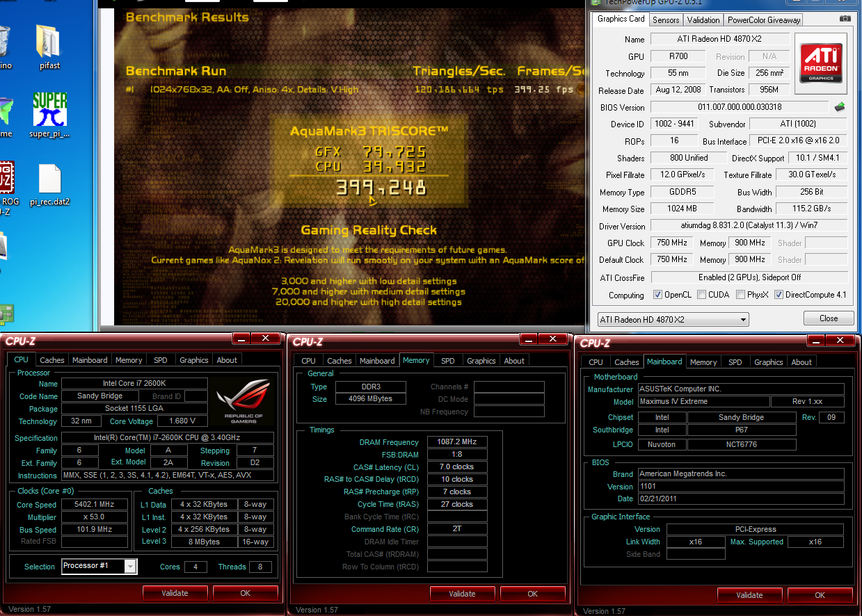Click Validate in the CPU-Z processor window
862x616 pixels.
click(x=175, y=593)
